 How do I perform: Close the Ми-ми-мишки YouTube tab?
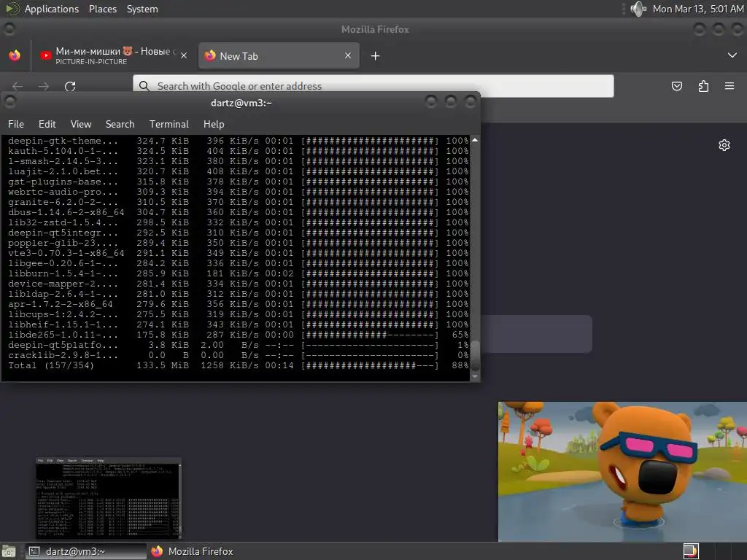click(184, 55)
